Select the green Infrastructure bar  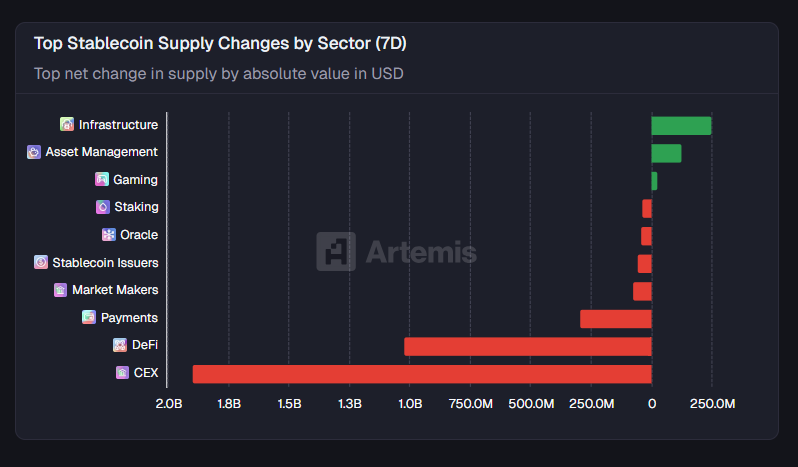pyautogui.click(x=681, y=126)
